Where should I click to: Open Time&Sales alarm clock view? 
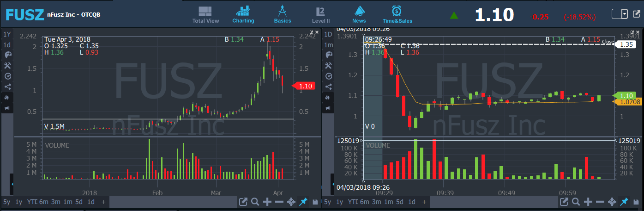[397, 15]
